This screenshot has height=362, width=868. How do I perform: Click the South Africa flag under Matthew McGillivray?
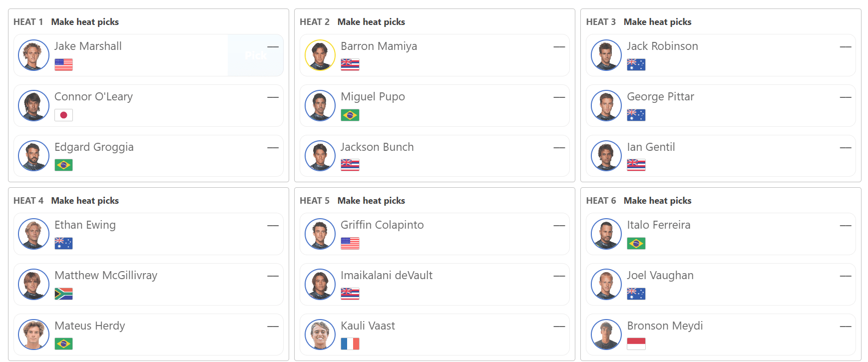63,294
